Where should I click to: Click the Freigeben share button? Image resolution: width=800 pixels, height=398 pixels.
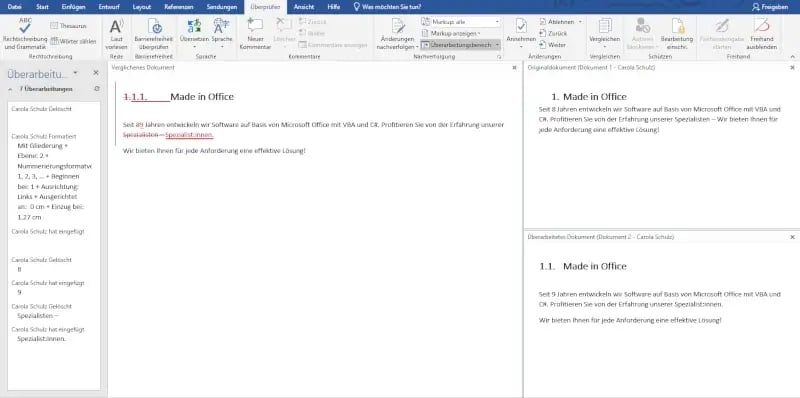(x=769, y=7)
